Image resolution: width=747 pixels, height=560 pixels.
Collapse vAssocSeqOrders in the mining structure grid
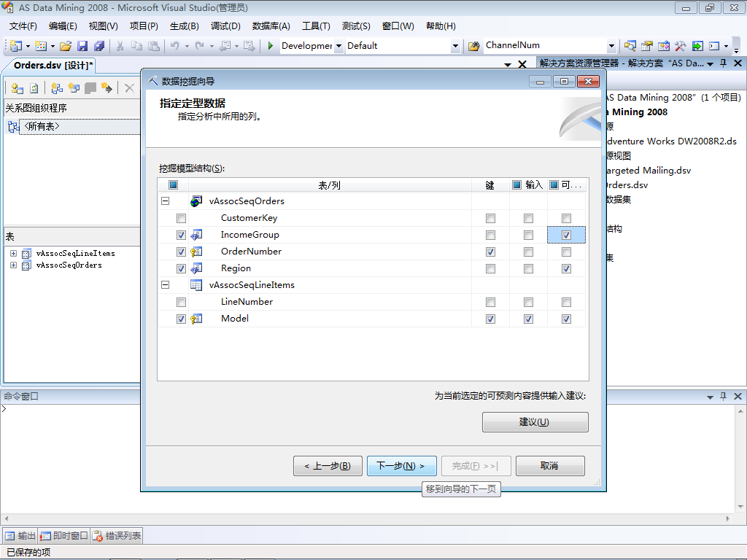pyautogui.click(x=166, y=201)
